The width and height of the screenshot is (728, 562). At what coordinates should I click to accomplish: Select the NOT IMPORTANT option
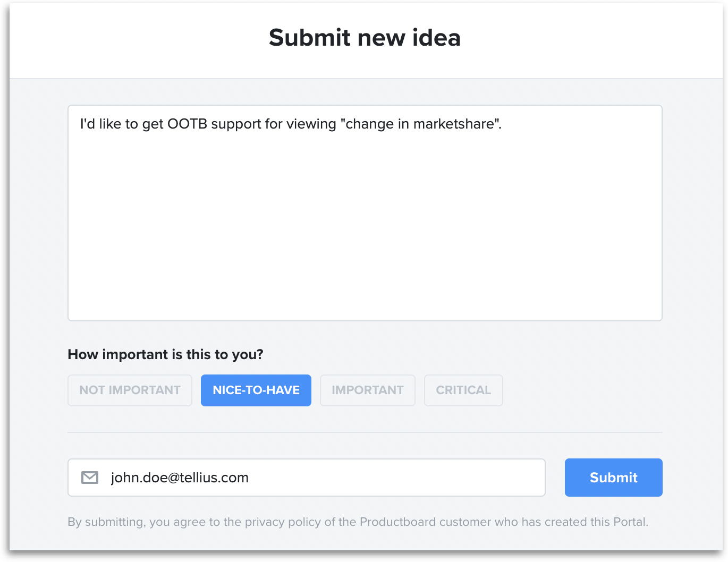(130, 390)
